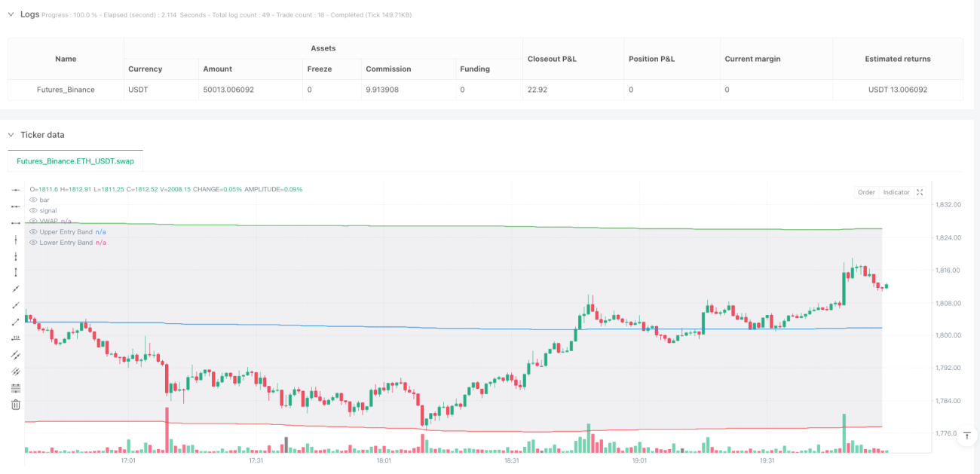Toggle visibility of the bar series
The width and height of the screenshot is (980, 474).
pyautogui.click(x=33, y=200)
